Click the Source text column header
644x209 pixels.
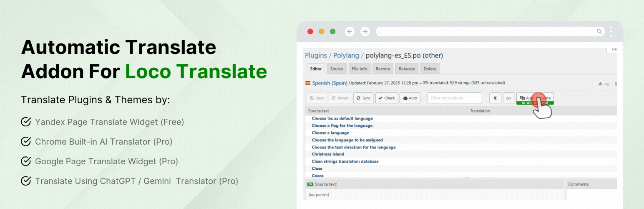pos(318,111)
